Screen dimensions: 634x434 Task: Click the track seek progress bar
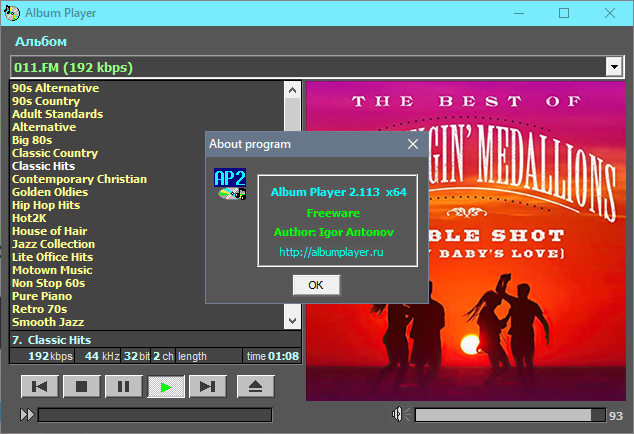click(x=155, y=415)
